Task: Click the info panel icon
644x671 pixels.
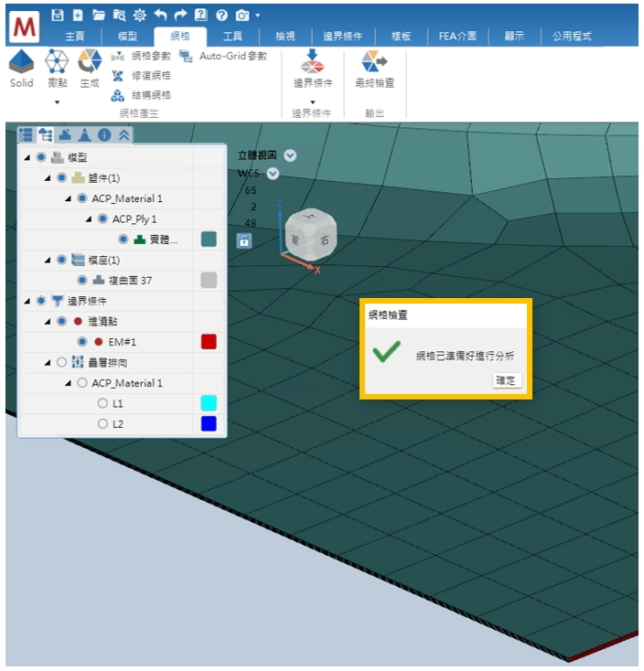Action: point(104,134)
